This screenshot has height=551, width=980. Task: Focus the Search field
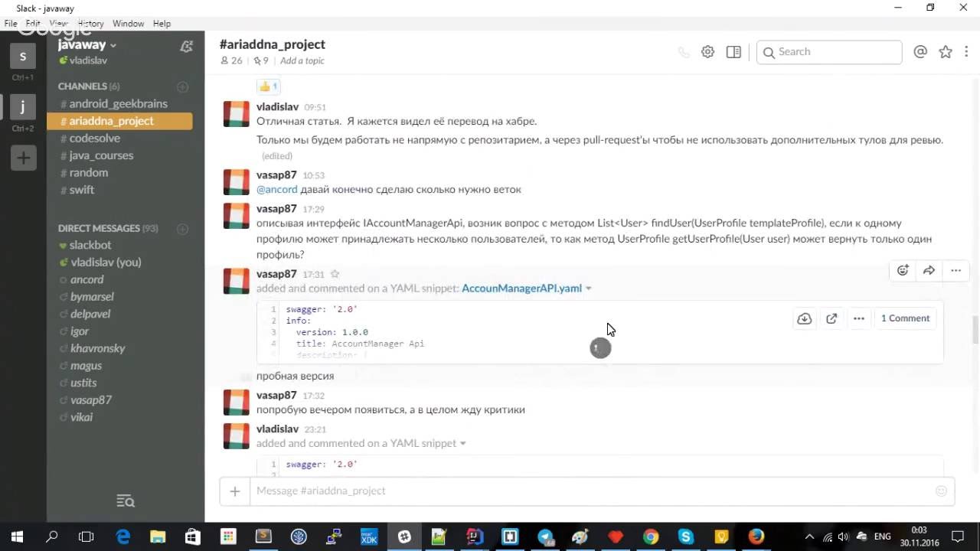(829, 52)
